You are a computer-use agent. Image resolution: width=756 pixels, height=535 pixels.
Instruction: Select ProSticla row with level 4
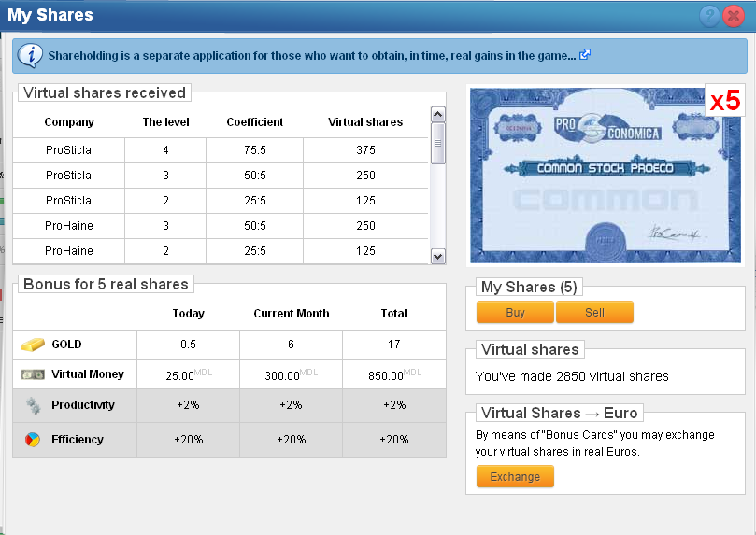[221, 150]
